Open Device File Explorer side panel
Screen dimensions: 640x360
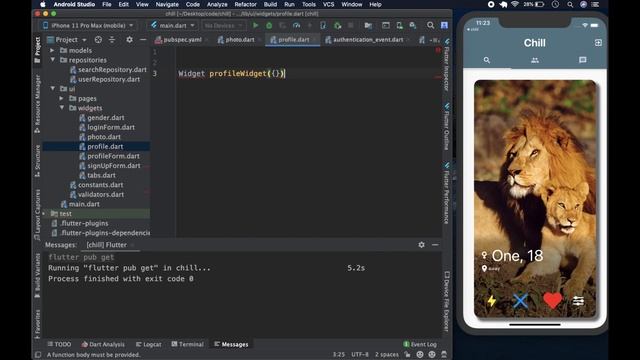pos(447,301)
